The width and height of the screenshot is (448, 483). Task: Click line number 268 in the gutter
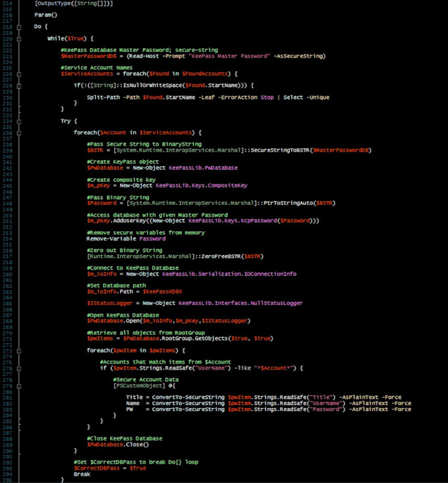tap(7, 321)
